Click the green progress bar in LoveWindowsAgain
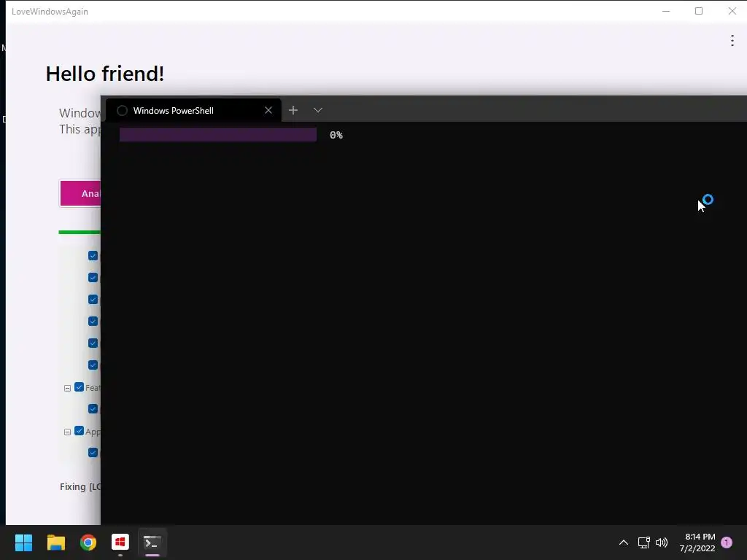 (x=80, y=233)
